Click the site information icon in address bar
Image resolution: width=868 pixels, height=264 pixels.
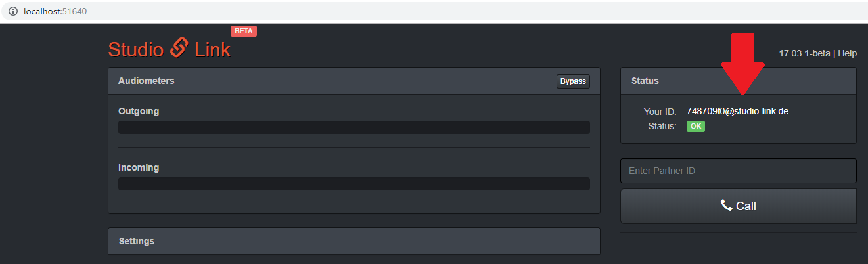point(12,12)
